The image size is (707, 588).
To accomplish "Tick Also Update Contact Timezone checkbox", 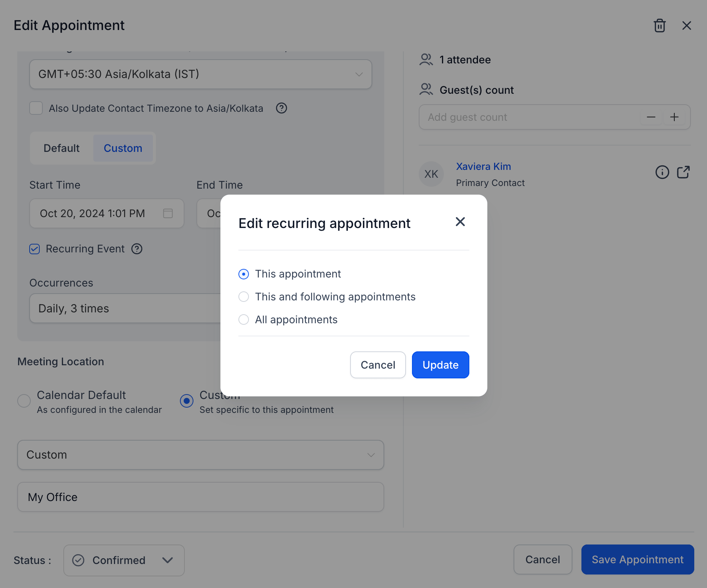I will pyautogui.click(x=36, y=108).
